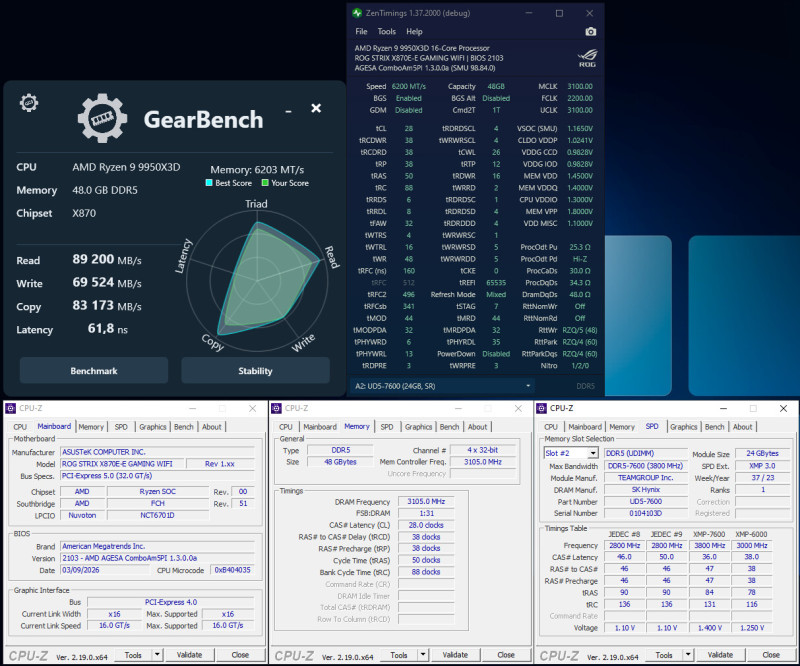Click the Latency 61,8 ns result

(x=108, y=328)
